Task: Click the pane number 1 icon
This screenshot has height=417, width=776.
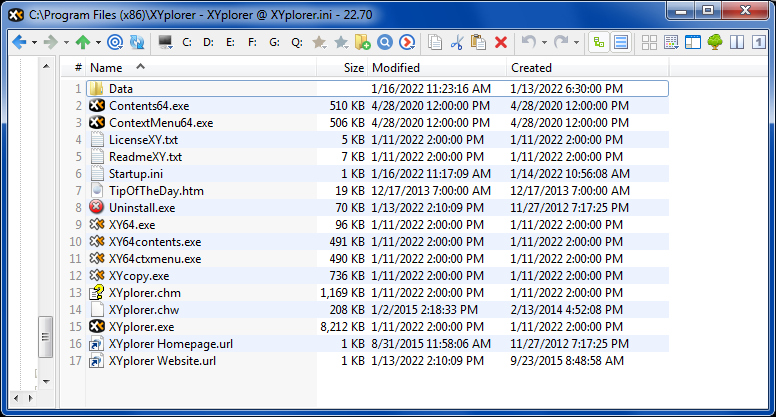Action: pos(758,43)
